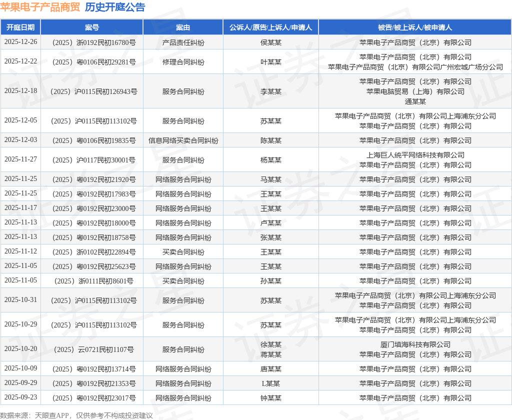Click the 信息网络买卖合同纠纷 cell

pos(183,140)
